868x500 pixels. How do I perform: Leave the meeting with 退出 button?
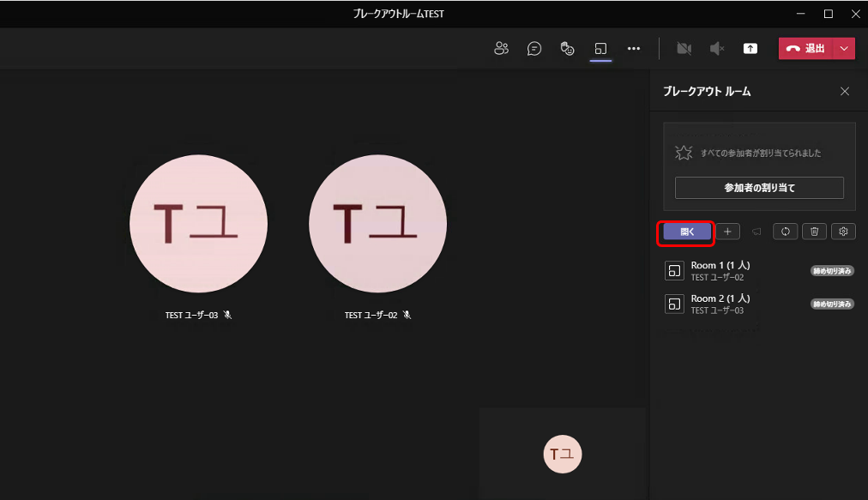pyautogui.click(x=806, y=48)
